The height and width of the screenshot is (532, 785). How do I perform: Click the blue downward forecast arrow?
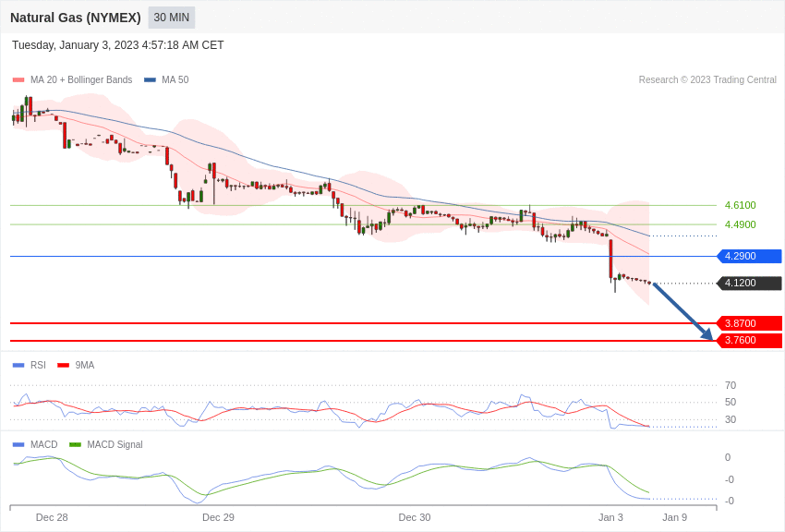[682, 311]
